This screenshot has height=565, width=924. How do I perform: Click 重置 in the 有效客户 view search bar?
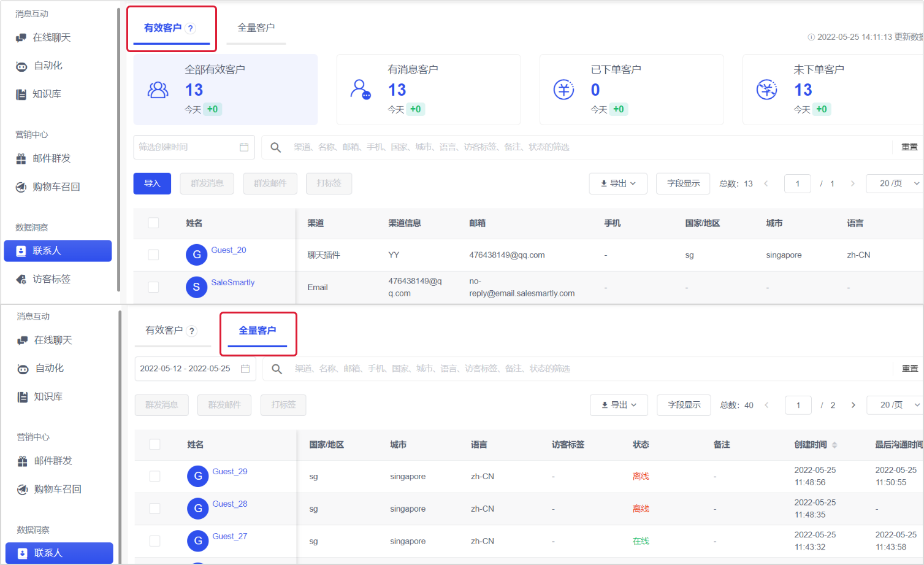(909, 147)
